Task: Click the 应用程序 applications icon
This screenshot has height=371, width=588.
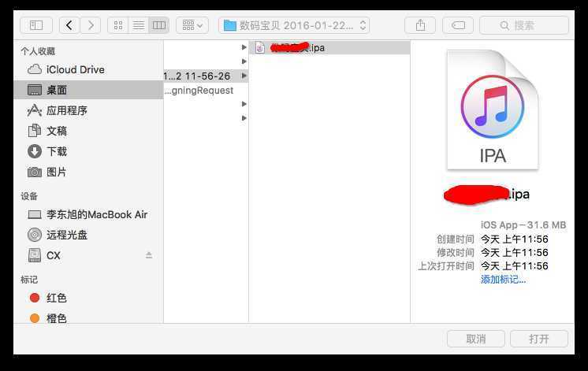Action: click(x=35, y=110)
